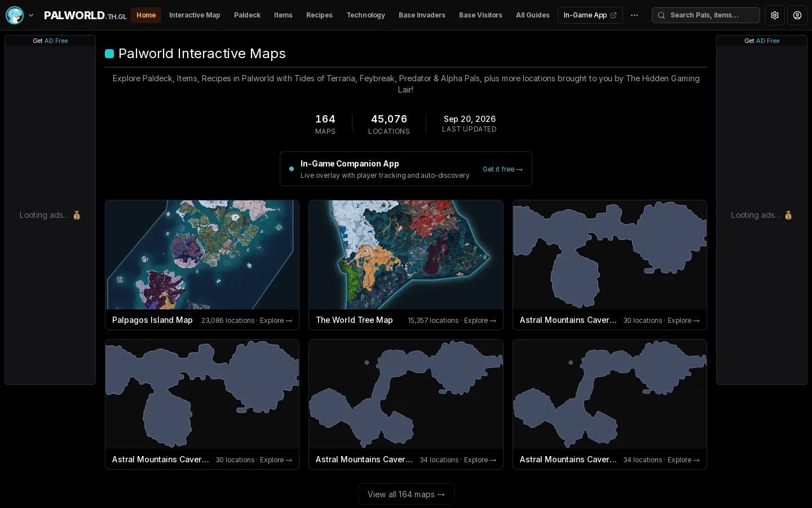Viewport: 812px width, 508px height.
Task: Open the Interactive Map menu item
Action: tap(195, 15)
